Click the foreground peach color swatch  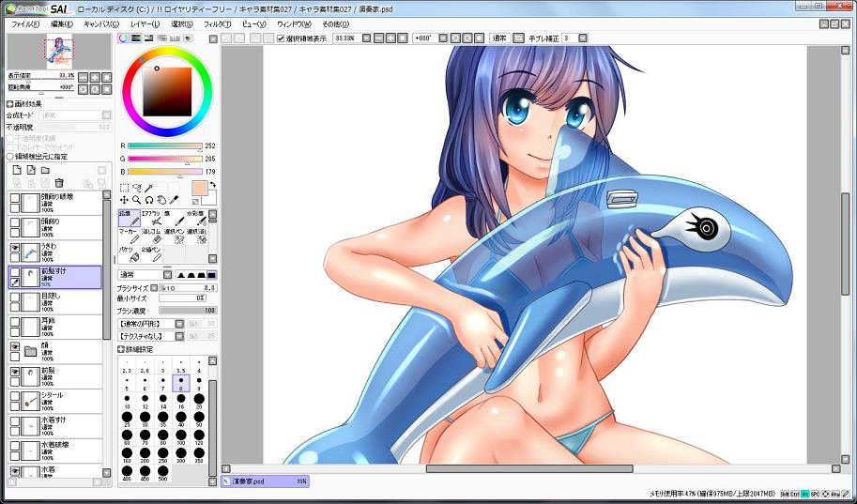coord(199,188)
